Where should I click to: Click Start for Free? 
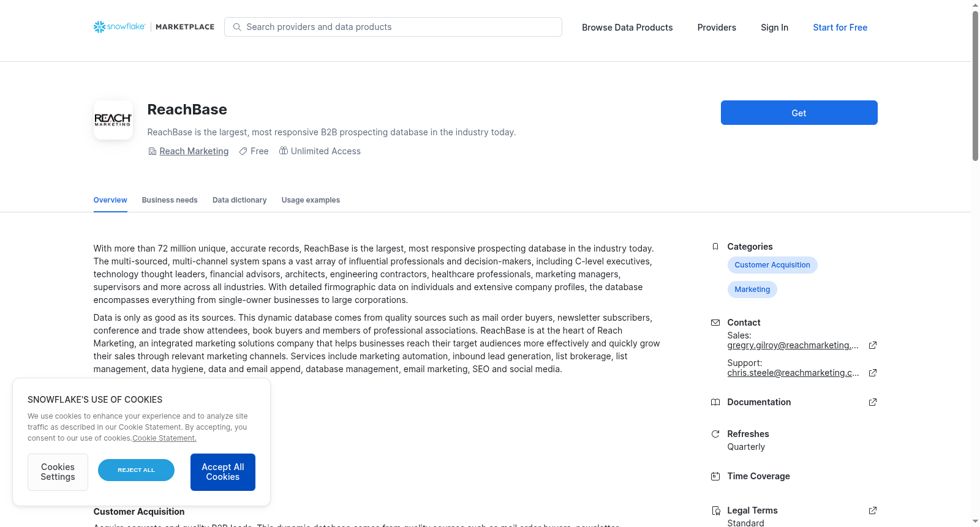pos(840,28)
